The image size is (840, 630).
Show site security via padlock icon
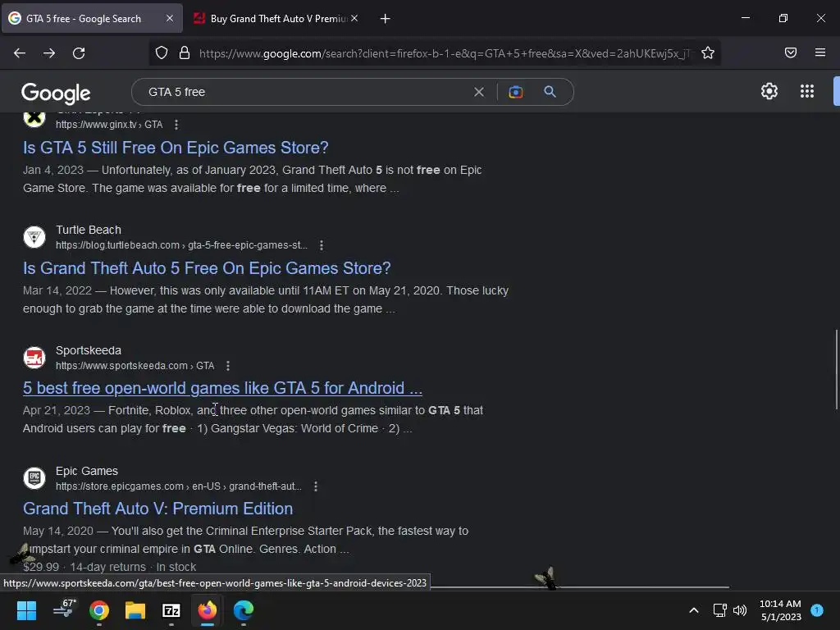[x=185, y=53]
